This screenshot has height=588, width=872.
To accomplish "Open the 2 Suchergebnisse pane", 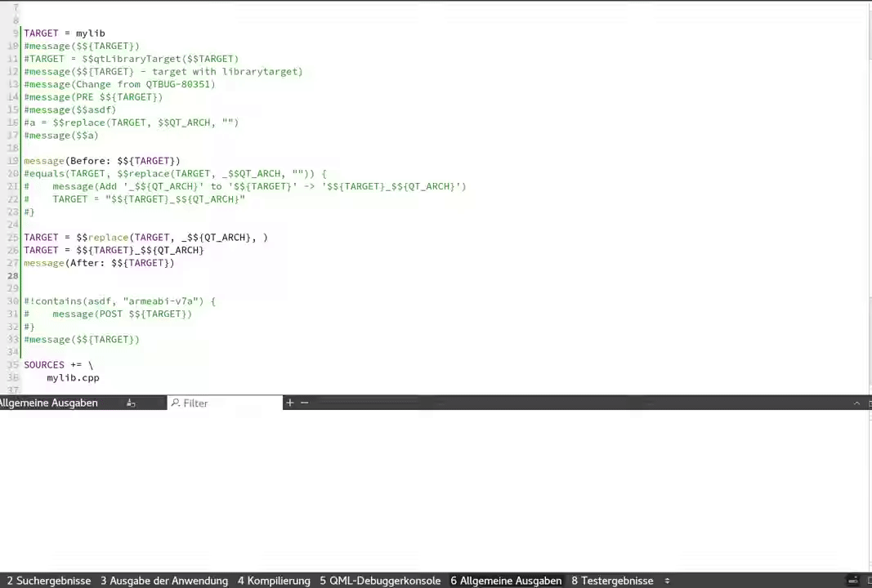I will click(x=49, y=581).
